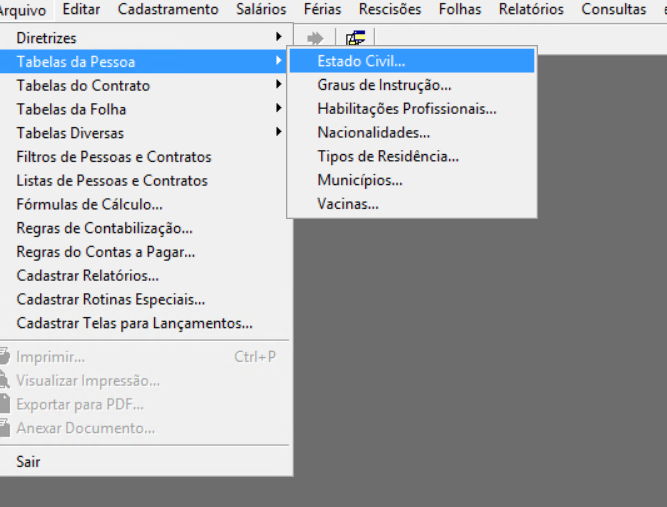Click the blue and yellow window toolbar icon
Screen dimensions: 667x507
click(355, 38)
